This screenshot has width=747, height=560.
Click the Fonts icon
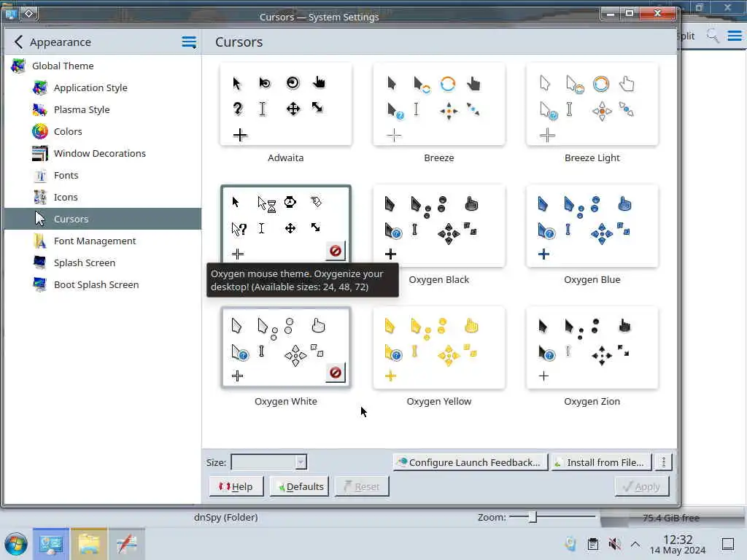[40, 175]
